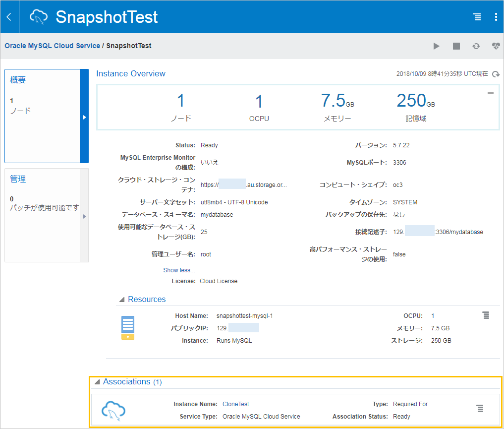Stop the service with square icon
Image resolution: width=504 pixels, height=429 pixels.
point(456,46)
